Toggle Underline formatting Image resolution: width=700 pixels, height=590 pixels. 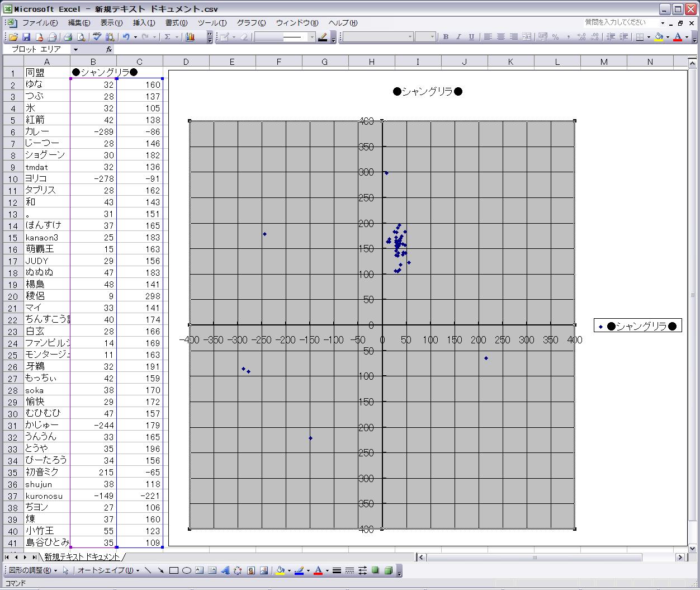click(471, 37)
